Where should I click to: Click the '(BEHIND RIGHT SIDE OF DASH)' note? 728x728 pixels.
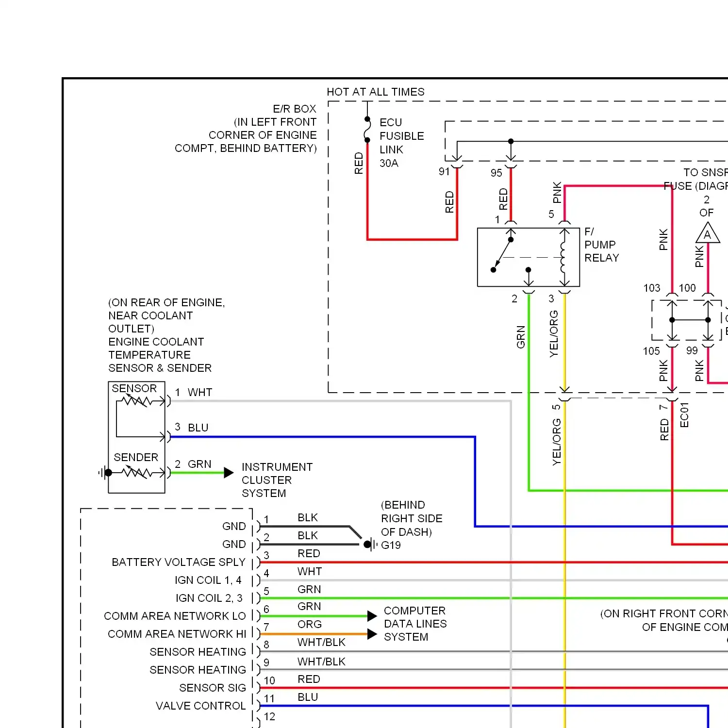[412, 518]
